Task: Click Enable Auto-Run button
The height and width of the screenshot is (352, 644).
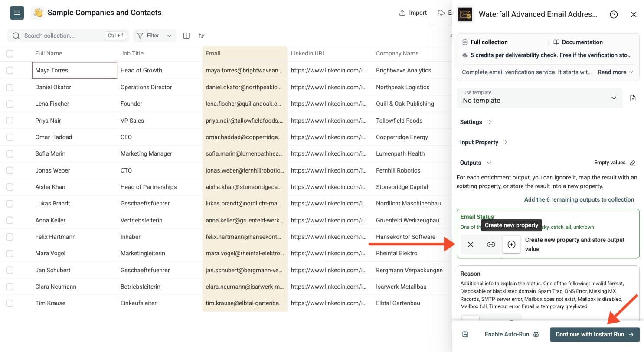Action: point(511,334)
